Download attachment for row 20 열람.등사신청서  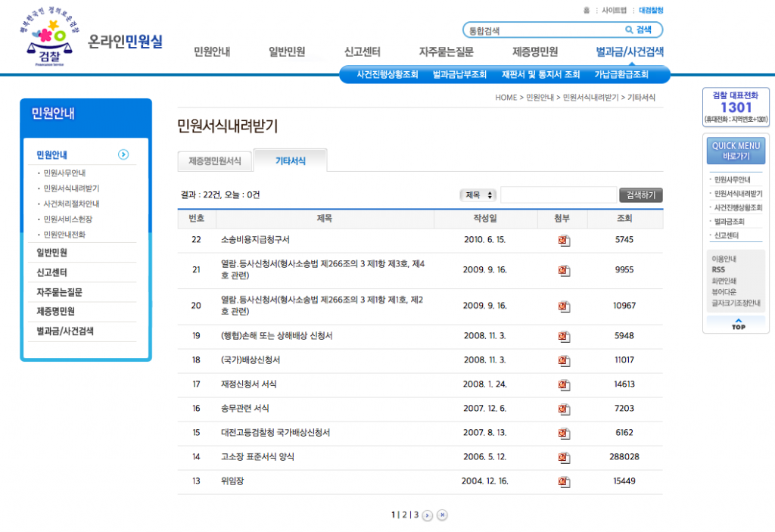564,306
